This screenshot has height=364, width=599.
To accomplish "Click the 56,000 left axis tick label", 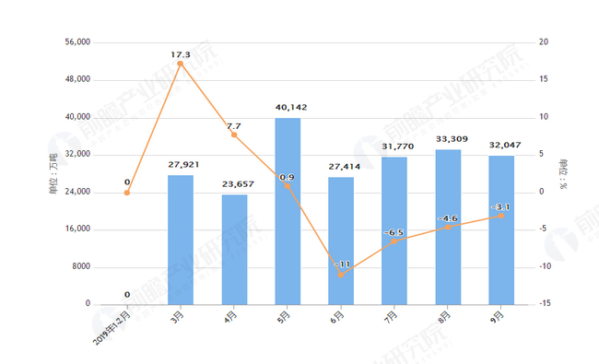I will tap(77, 42).
